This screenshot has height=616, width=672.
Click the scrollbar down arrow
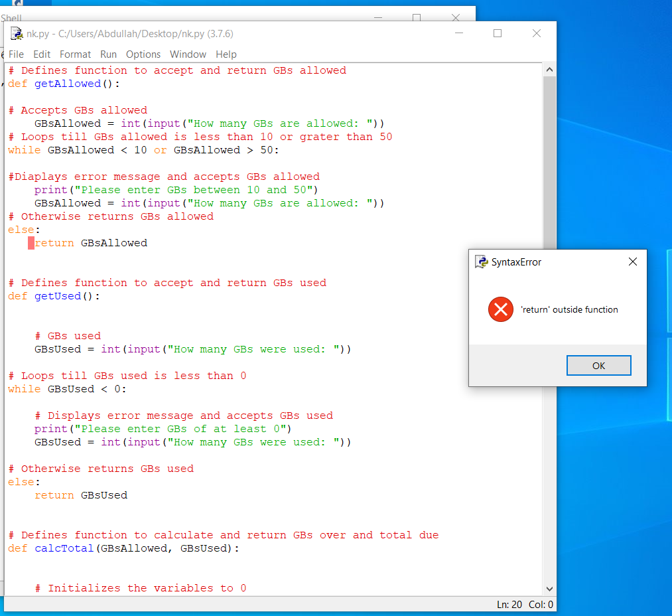click(549, 588)
